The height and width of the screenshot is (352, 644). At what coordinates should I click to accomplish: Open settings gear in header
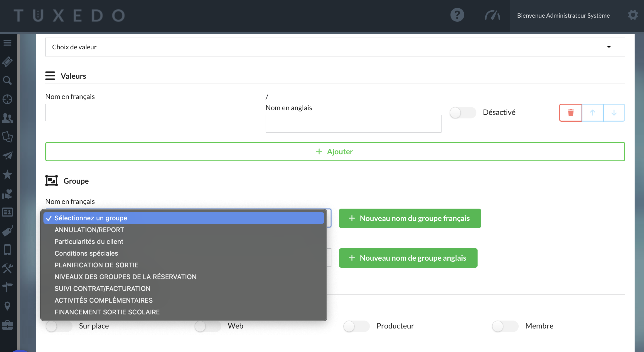click(633, 15)
